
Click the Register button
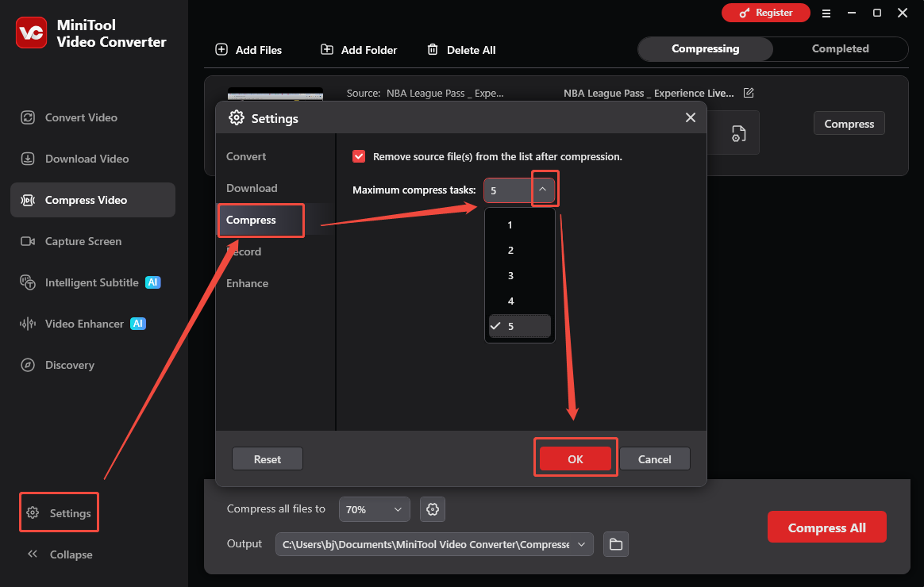765,13
